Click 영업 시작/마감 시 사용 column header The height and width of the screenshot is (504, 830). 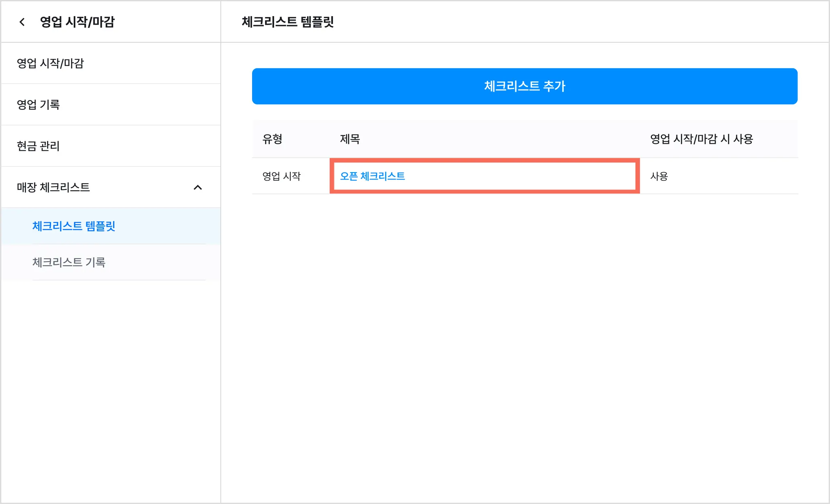pyautogui.click(x=701, y=139)
